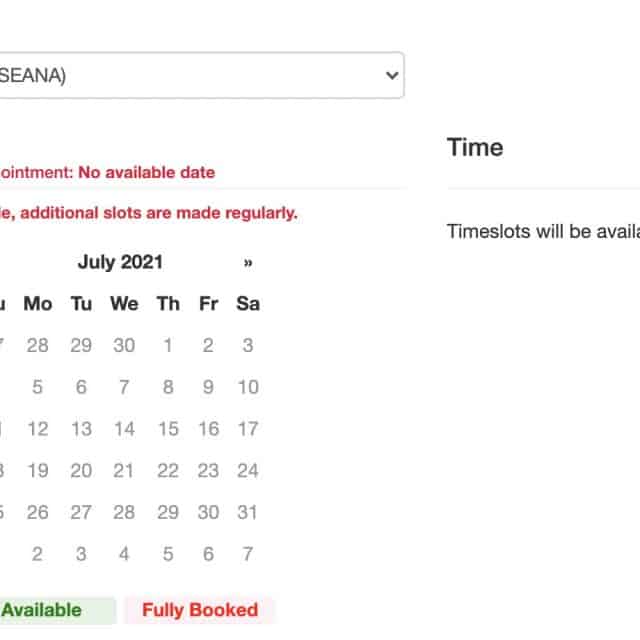Viewport: 640px width, 640px height.
Task: Open the location dropdown ending in SEANA)
Action: point(200,76)
